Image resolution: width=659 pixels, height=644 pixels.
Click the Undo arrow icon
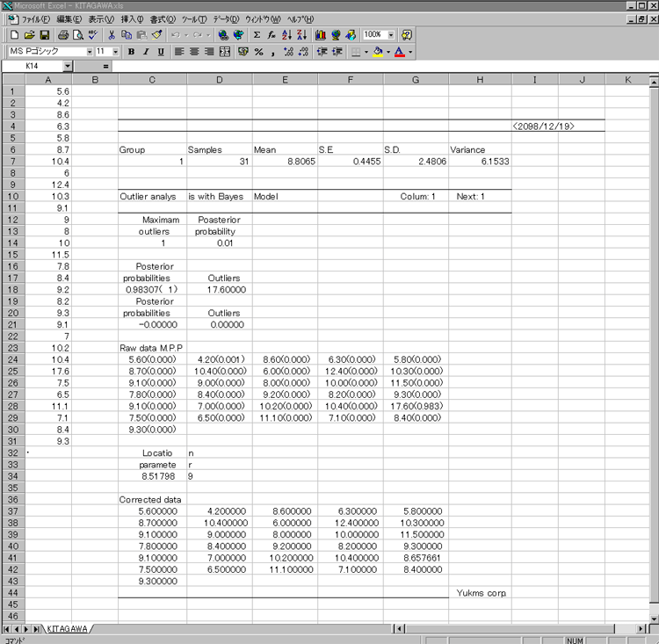click(x=176, y=35)
